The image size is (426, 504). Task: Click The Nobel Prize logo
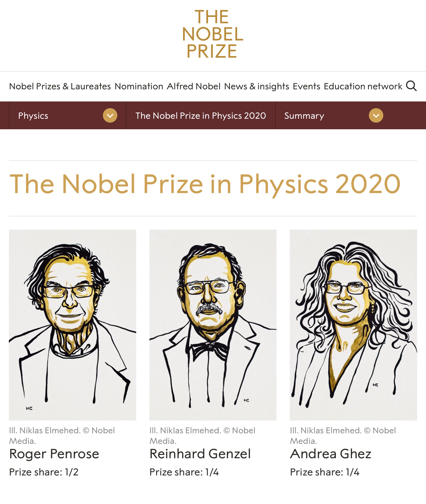(213, 34)
